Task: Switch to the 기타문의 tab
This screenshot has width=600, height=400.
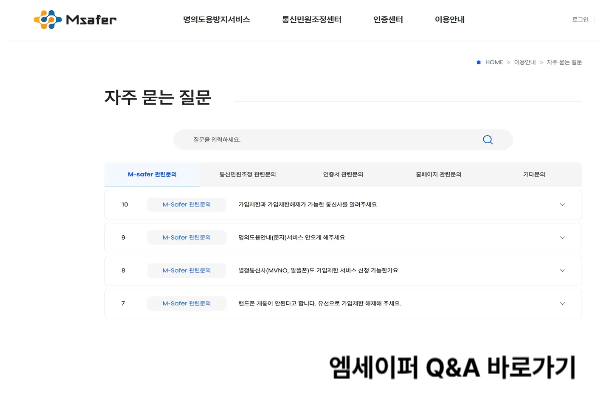Action: [534, 174]
